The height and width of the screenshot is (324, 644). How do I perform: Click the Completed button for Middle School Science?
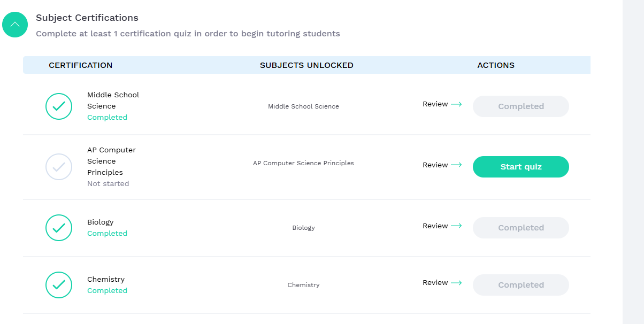point(520,106)
